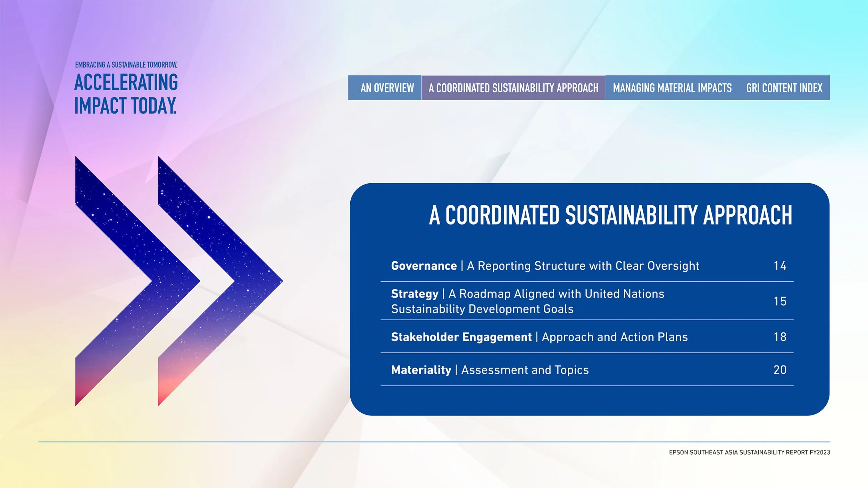Viewport: 868px width, 488px height.
Task: Click Strategy roadmap contents entry
Action: coord(527,294)
